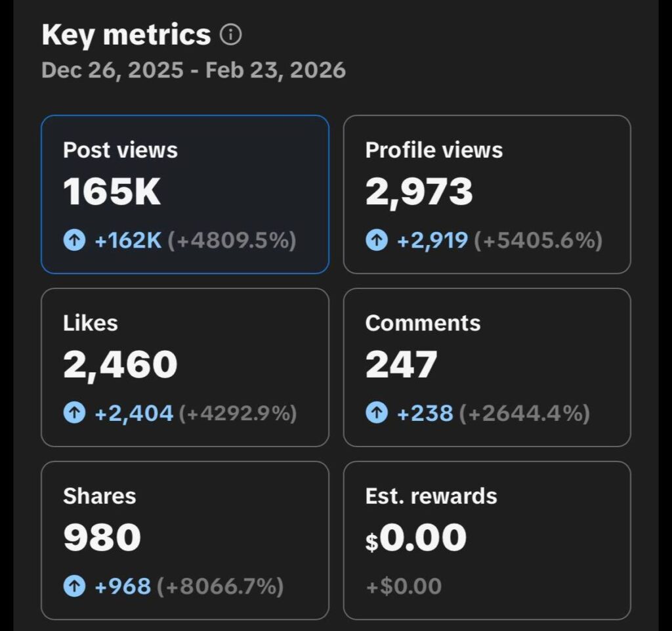Click the +968 shares change value

123,586
